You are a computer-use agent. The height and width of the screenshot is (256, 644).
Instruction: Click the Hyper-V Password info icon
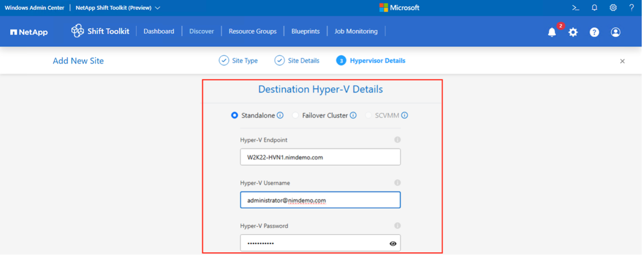[397, 226]
